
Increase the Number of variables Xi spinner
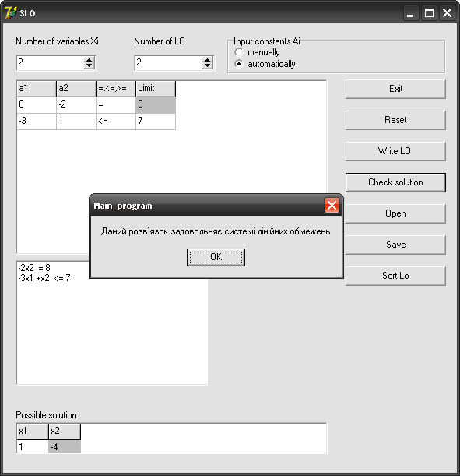click(89, 59)
